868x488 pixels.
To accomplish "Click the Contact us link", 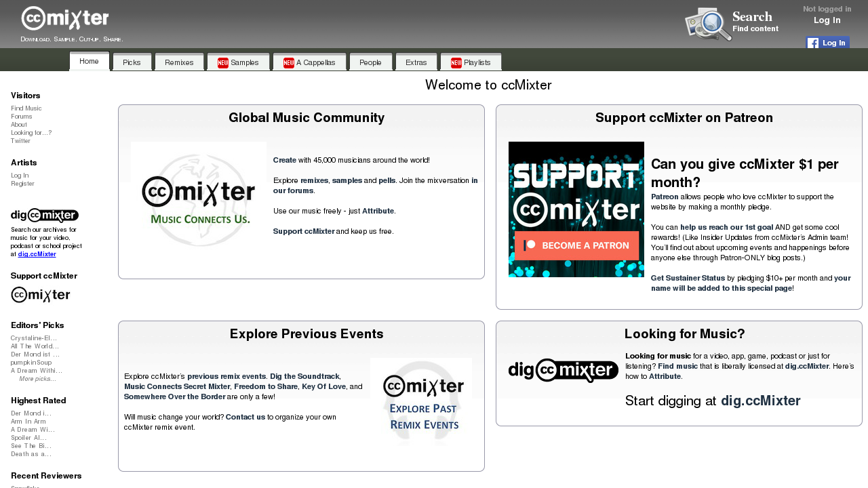I will tap(245, 417).
